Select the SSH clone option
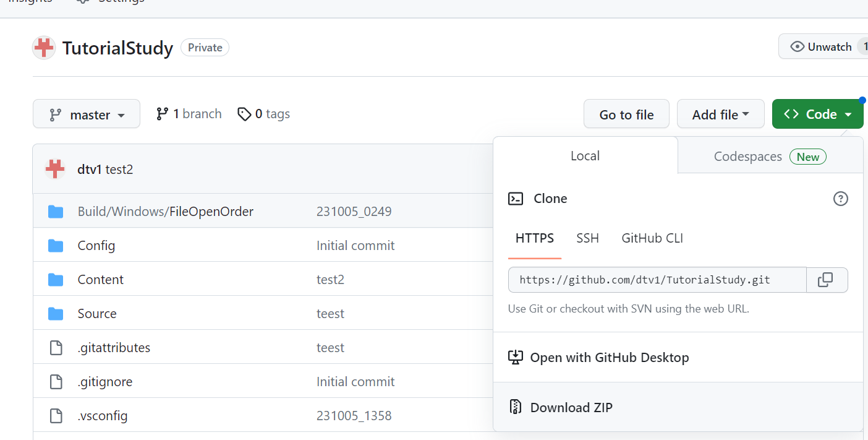868x440 pixels. 587,238
